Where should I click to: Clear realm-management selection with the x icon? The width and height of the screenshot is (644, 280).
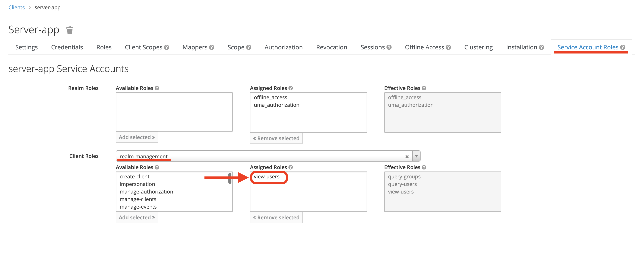point(407,156)
